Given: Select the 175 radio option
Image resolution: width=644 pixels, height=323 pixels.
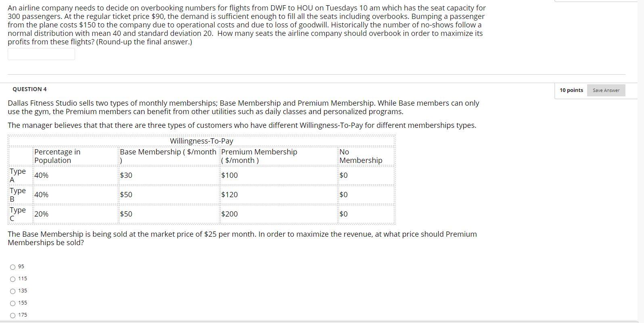Looking at the screenshot, I should (13, 315).
